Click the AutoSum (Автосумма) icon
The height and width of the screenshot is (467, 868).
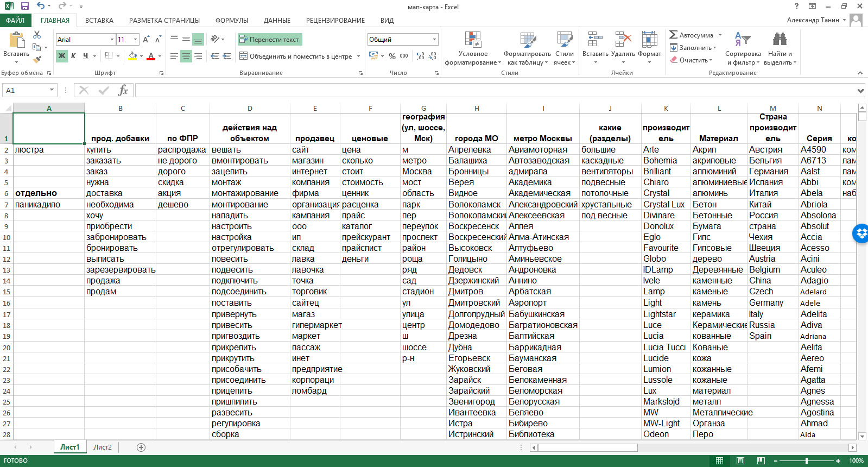point(674,35)
